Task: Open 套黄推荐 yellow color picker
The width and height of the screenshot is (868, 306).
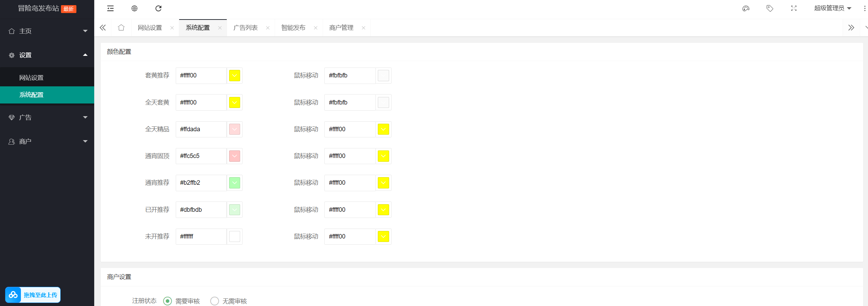Action: tap(235, 75)
